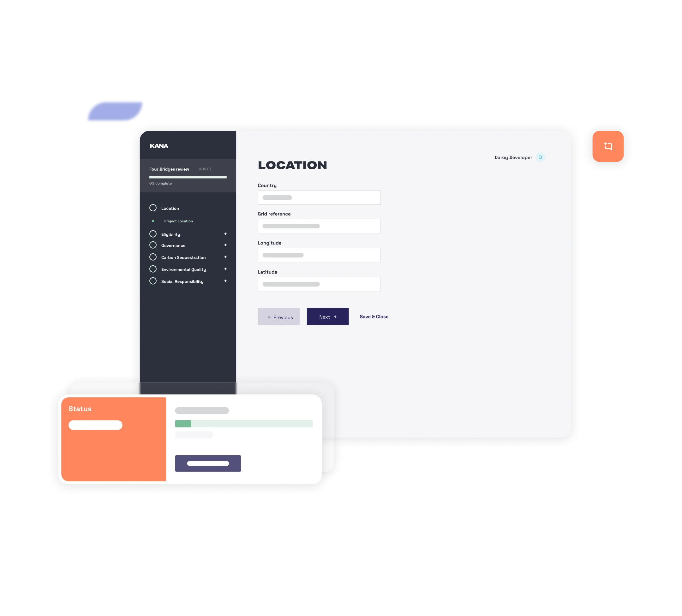
Task: Select the Governance radio button
Action: (153, 245)
